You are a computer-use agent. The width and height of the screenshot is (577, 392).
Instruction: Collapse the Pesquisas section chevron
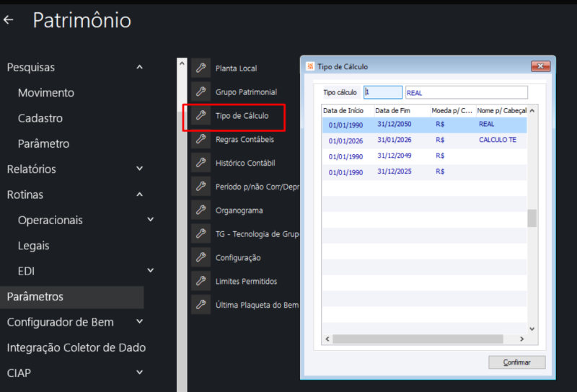tap(139, 67)
